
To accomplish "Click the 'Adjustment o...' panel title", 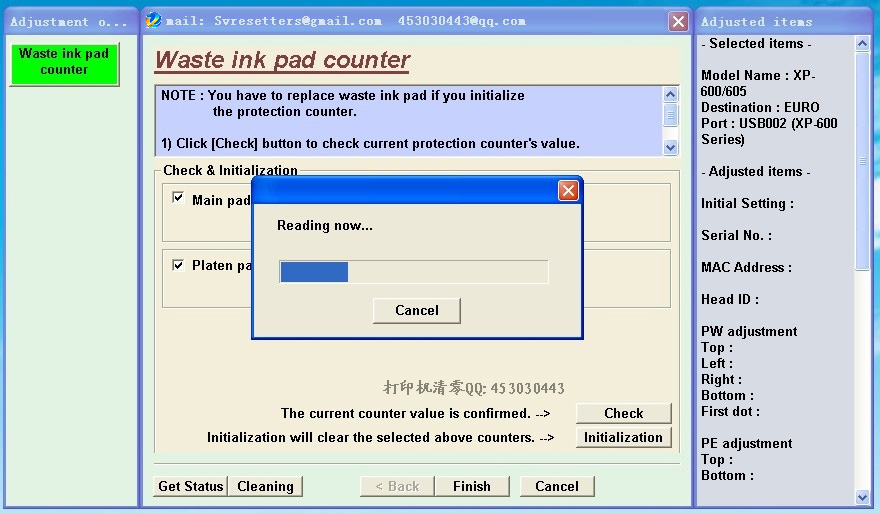I will [x=68, y=22].
